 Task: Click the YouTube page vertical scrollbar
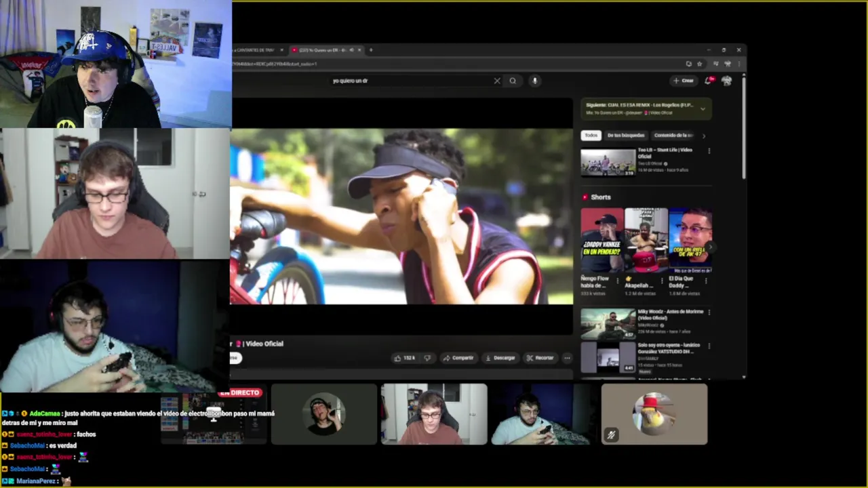(x=744, y=129)
